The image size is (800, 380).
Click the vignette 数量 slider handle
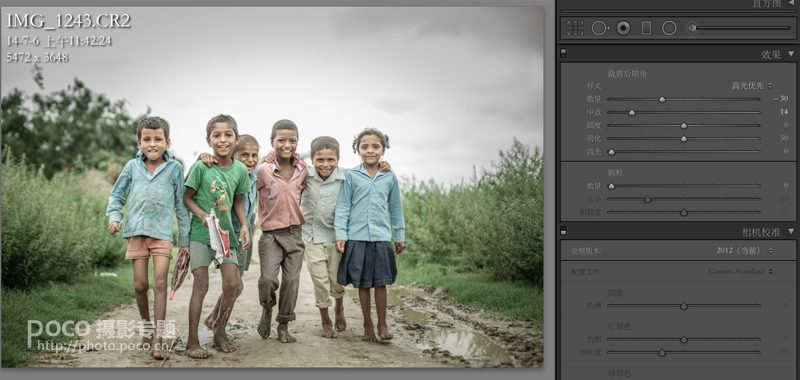click(662, 99)
